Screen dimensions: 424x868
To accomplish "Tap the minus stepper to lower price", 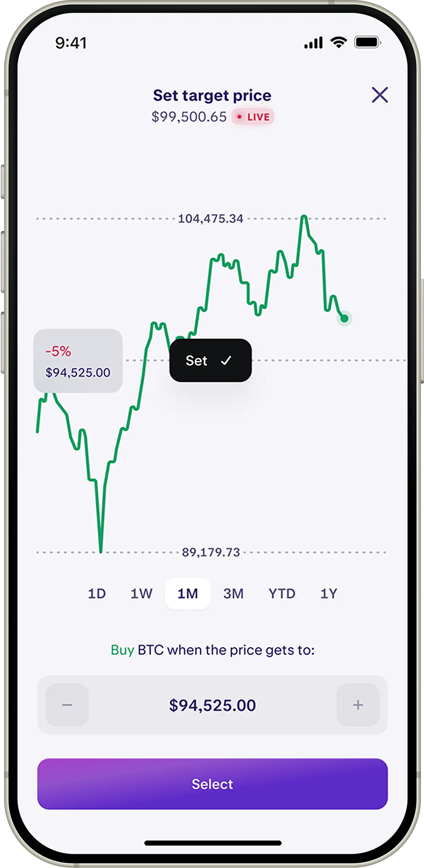I will pyautogui.click(x=67, y=705).
